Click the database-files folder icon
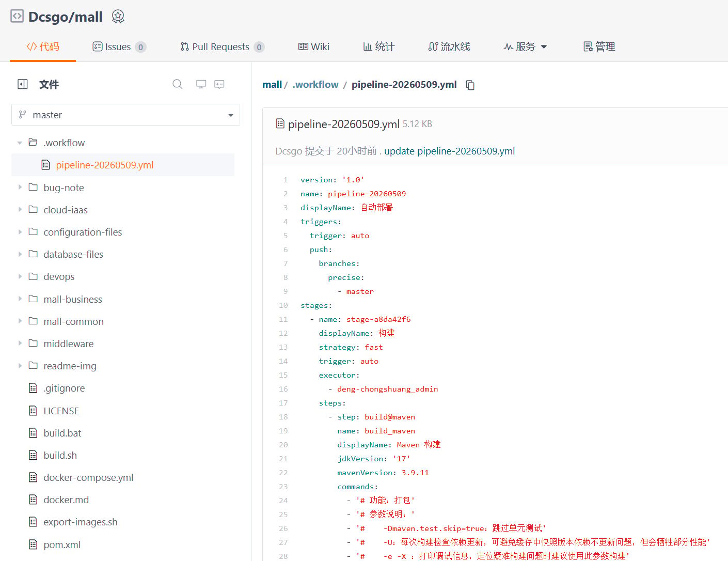This screenshot has width=728, height=561. click(33, 254)
